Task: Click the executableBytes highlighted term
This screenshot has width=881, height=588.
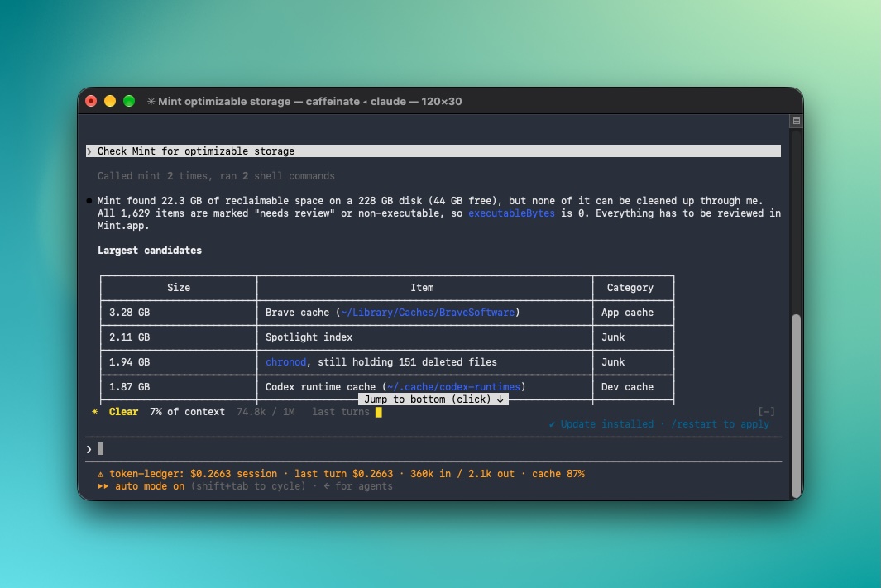Action: coord(511,213)
